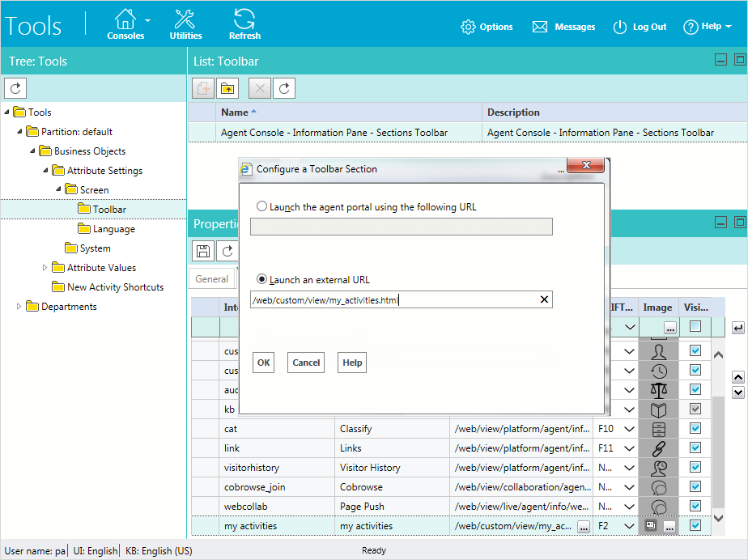Open the Help menu
The width and height of the screenshot is (748, 560).
[x=707, y=27]
